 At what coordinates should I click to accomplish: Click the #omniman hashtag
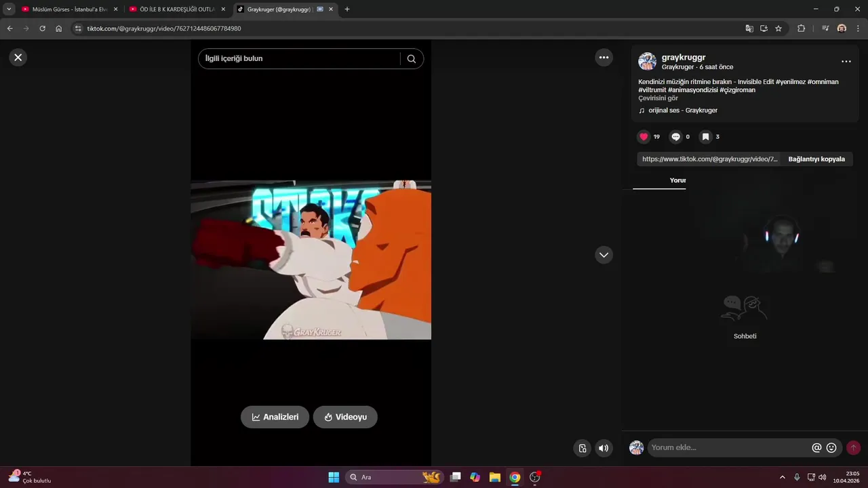click(x=823, y=82)
